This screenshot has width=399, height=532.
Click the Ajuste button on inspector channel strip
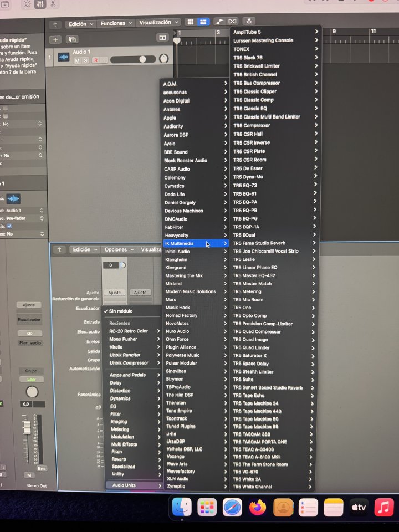point(29,305)
